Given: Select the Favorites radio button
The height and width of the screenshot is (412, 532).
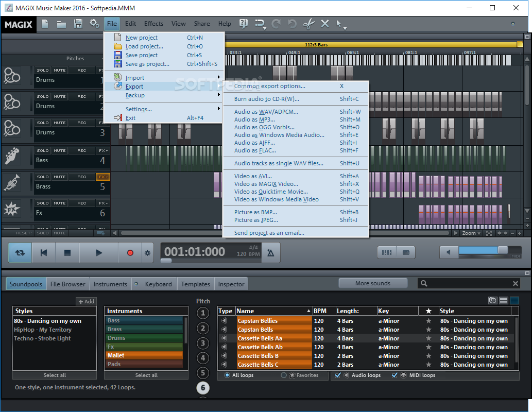Looking at the screenshot, I should [x=284, y=375].
